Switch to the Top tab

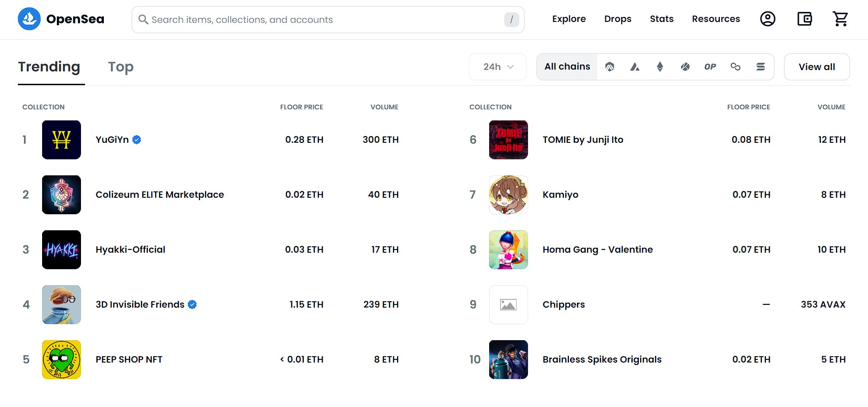point(121,67)
